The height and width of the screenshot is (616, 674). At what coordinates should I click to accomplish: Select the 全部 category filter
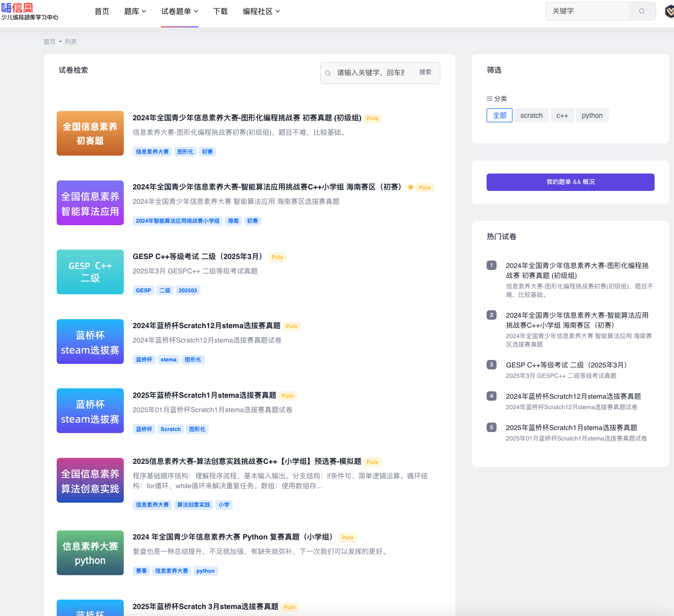click(x=500, y=115)
